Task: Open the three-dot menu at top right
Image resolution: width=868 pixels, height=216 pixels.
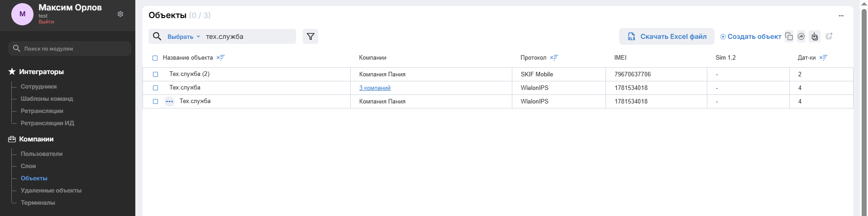Action: pyautogui.click(x=841, y=15)
